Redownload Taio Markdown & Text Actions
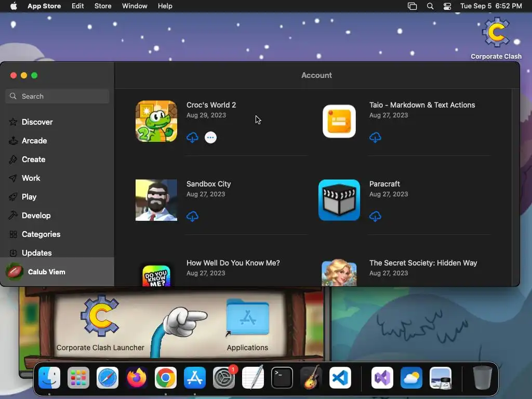Viewport: 532px width, 399px height. pos(375,137)
